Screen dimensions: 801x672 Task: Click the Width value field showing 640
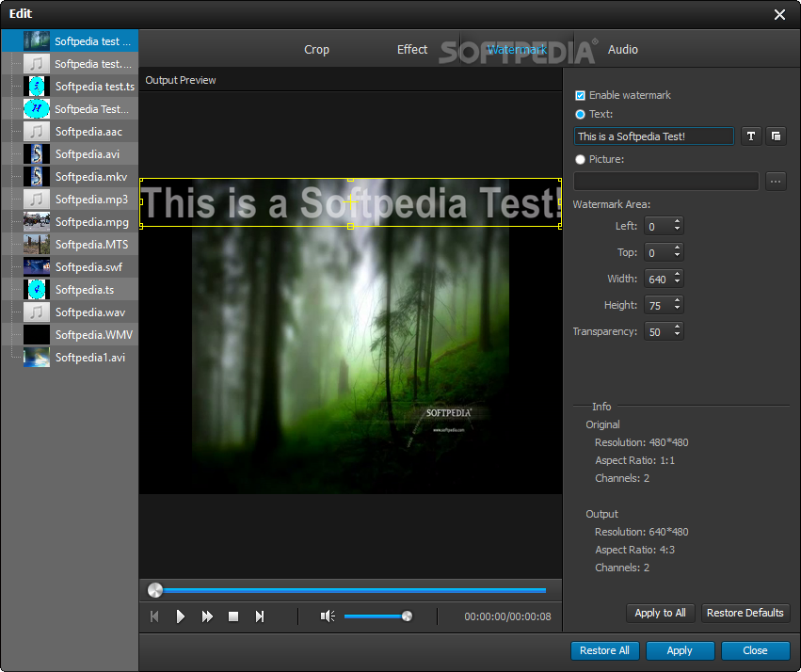tap(658, 279)
